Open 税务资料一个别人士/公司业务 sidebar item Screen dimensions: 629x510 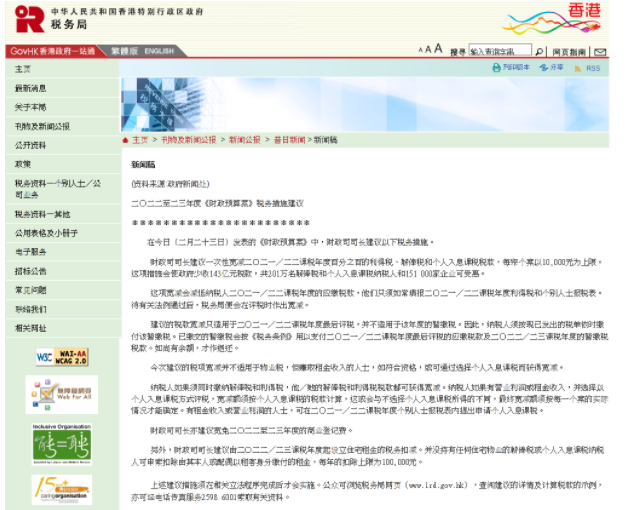click(63, 189)
